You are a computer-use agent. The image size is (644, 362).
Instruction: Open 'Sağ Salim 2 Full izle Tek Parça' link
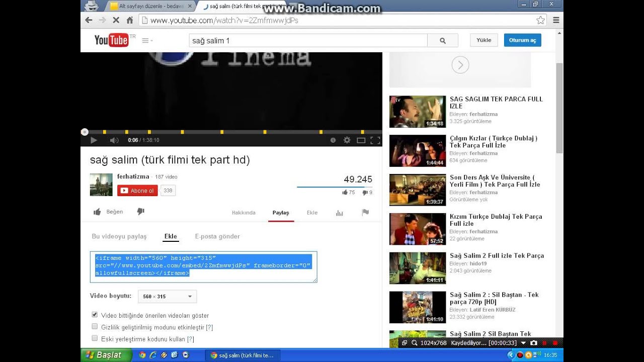(497, 256)
